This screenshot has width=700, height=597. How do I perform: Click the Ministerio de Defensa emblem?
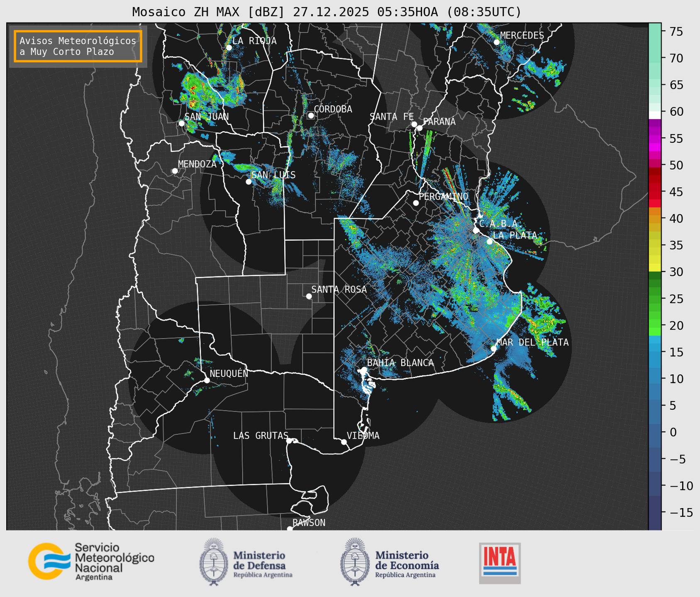click(213, 562)
